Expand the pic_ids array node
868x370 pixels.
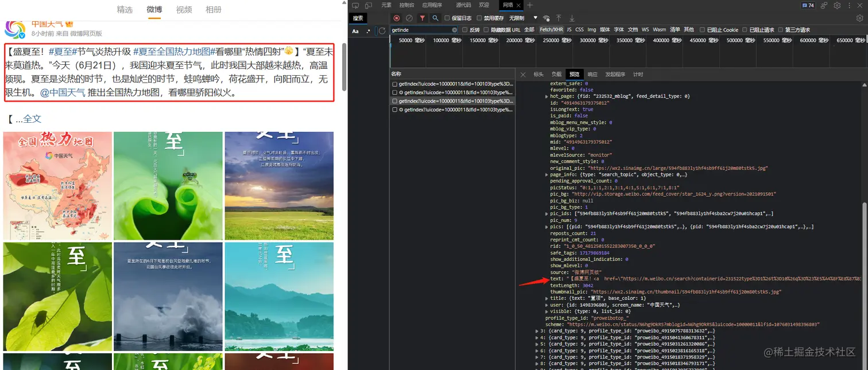(x=547, y=213)
